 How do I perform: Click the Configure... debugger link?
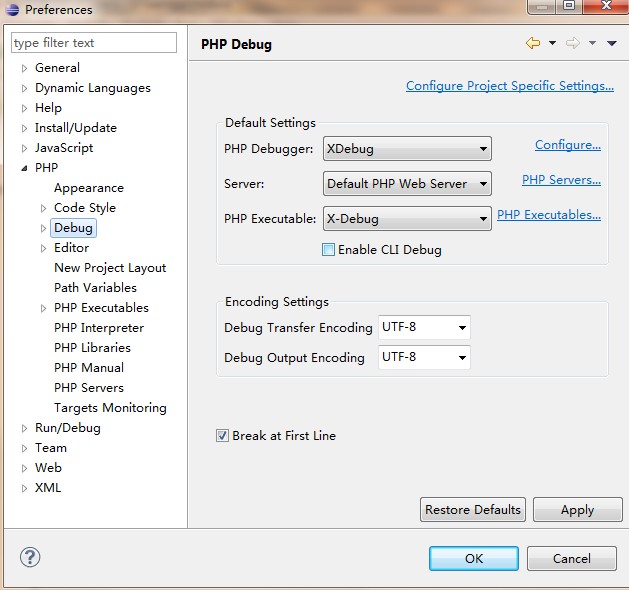pos(568,145)
